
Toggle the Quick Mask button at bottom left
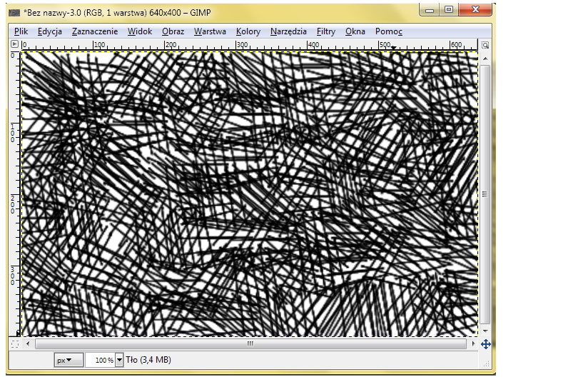point(14,343)
